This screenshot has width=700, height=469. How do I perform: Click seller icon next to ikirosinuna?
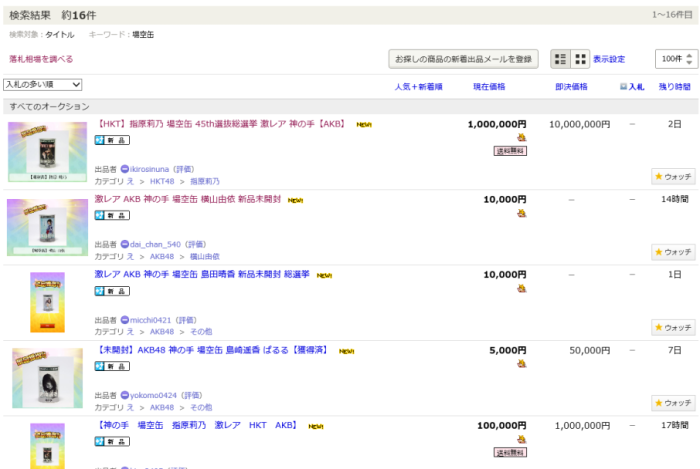[125, 169]
